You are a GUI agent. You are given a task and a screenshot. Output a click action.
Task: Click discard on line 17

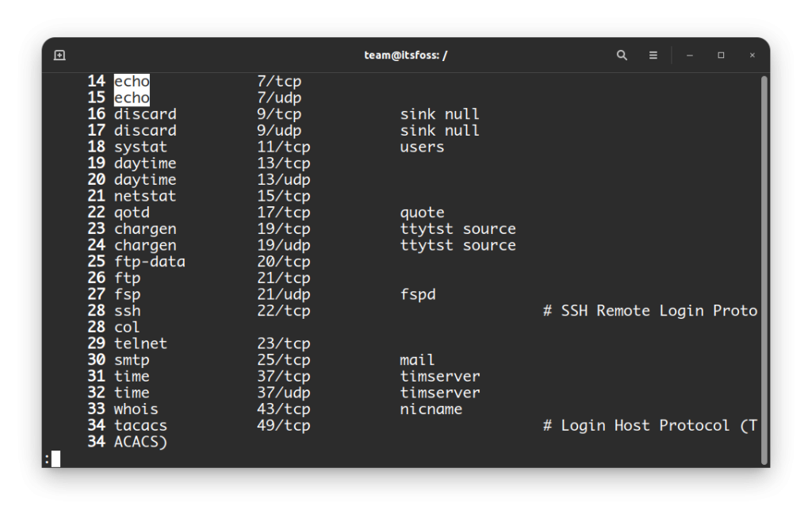click(145, 131)
